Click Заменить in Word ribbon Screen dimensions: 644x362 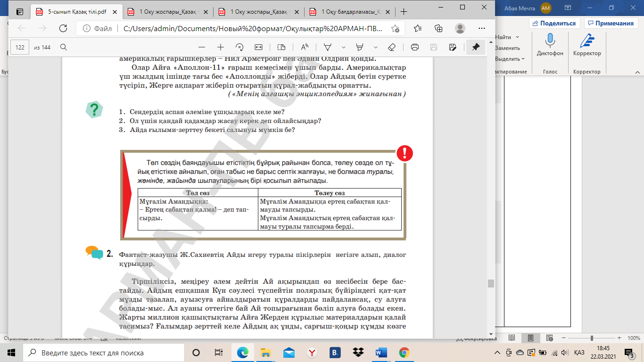507,48
